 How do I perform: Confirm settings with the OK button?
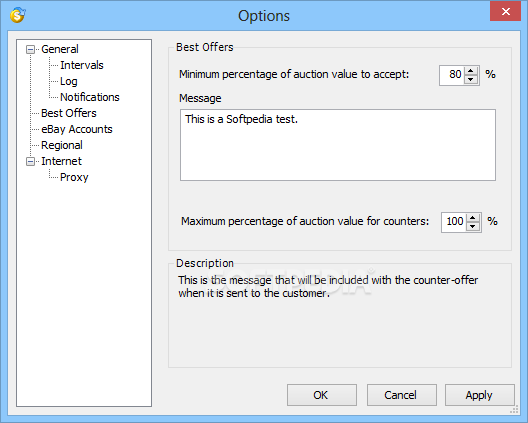(322, 395)
